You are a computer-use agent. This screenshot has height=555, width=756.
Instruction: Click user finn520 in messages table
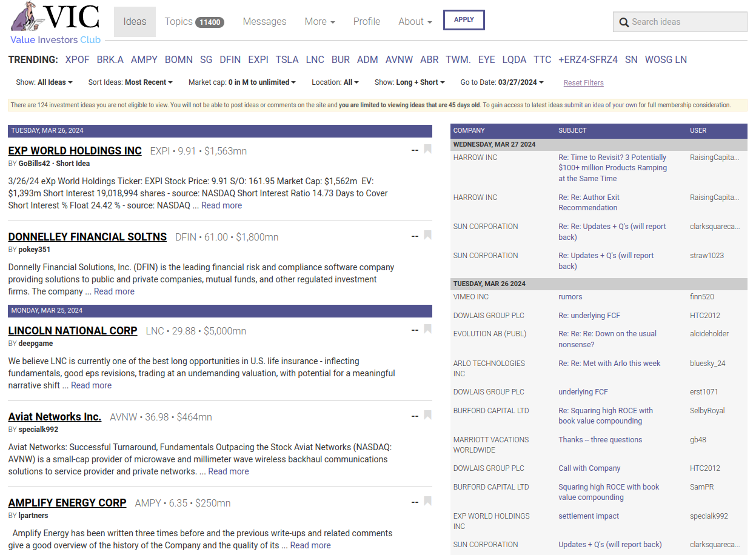pyautogui.click(x=702, y=297)
